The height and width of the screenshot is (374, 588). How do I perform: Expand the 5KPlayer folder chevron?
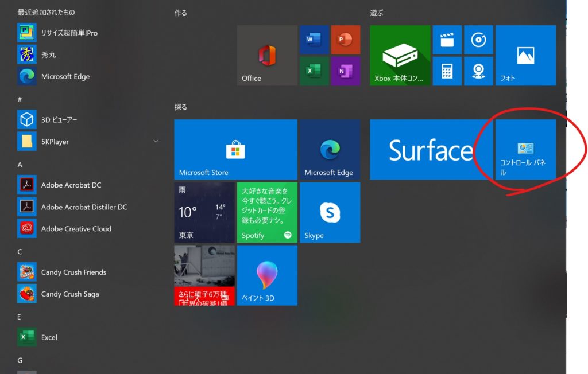tap(156, 141)
